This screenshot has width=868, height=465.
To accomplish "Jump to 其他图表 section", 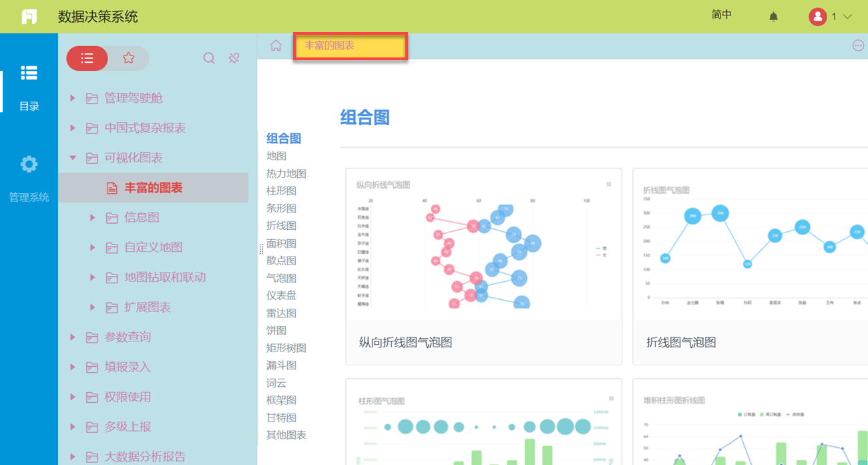I will click(x=286, y=435).
